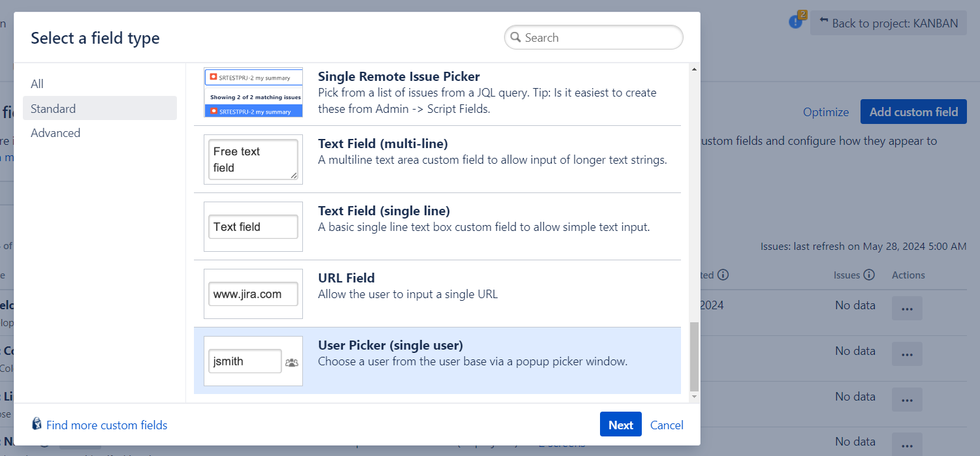The image size is (980, 456).
Task: Open the actions ellipsis menu in second row
Action: point(907,354)
